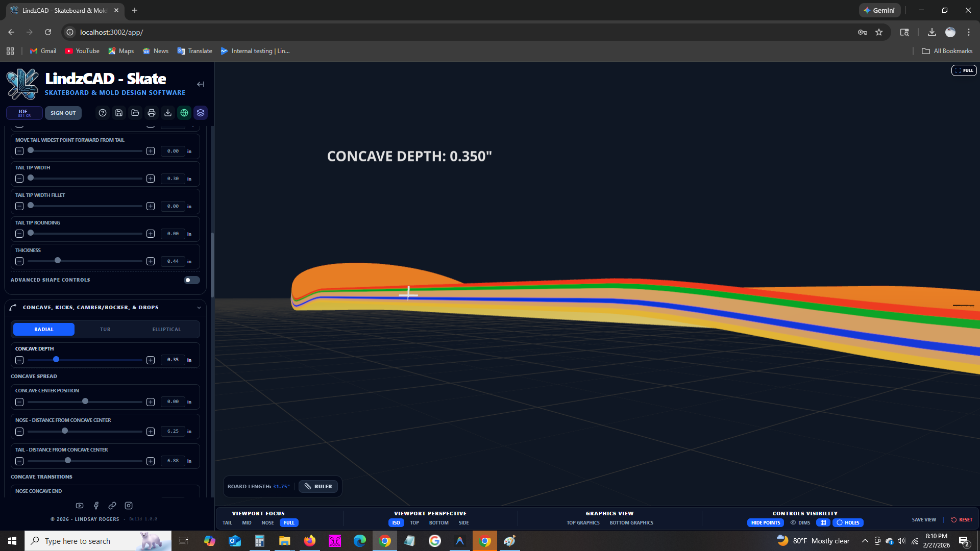Click the Concave Depth slider handle
The height and width of the screenshot is (551, 980).
point(56,360)
